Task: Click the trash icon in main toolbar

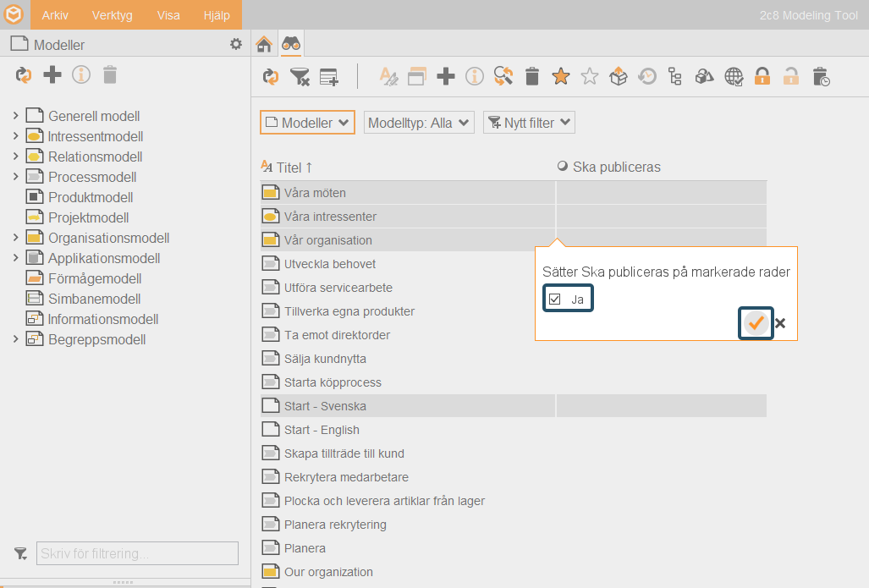Action: (532, 76)
